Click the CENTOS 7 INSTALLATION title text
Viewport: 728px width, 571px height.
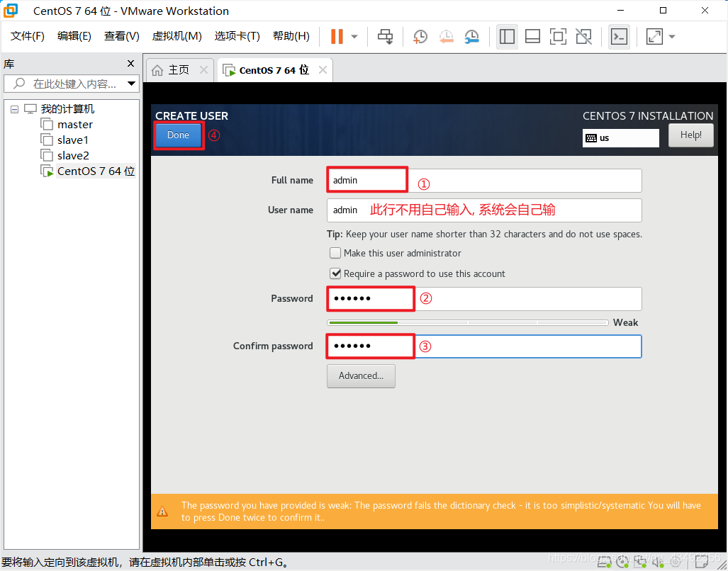pos(648,116)
